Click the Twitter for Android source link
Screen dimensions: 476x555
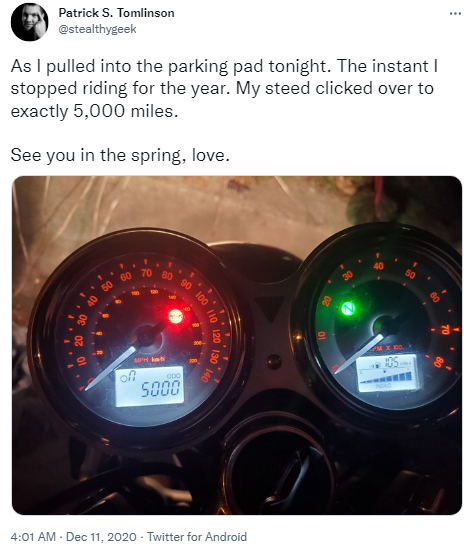(197, 537)
